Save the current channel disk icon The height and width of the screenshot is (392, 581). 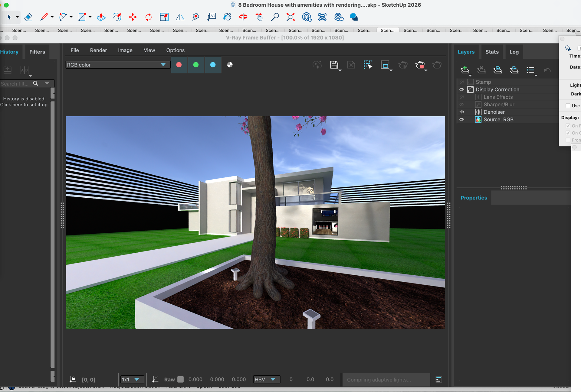click(334, 65)
